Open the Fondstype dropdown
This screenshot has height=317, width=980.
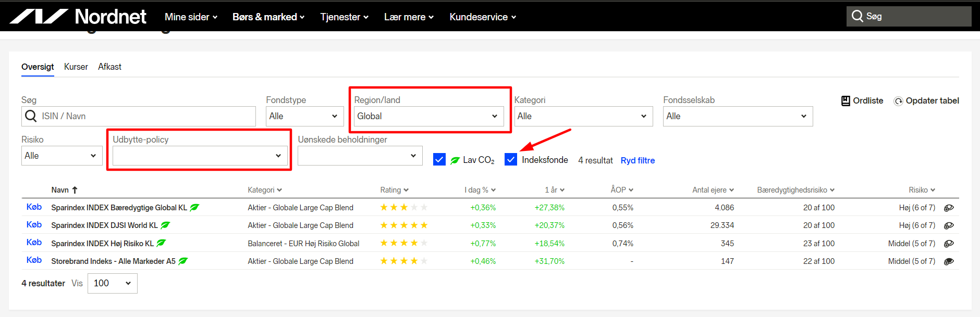(x=305, y=116)
